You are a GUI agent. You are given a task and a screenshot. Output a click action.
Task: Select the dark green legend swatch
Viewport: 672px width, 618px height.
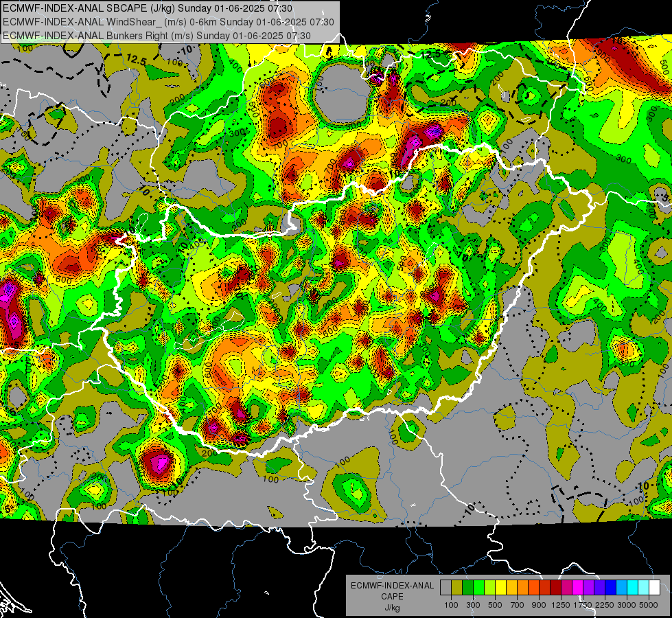click(467, 588)
